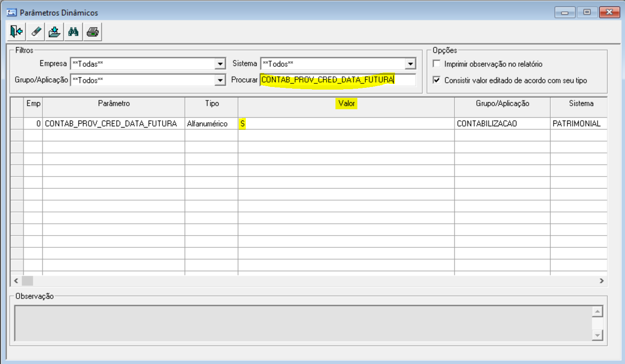This screenshot has height=364, width=625.
Task: Click the grid's left scroll arrow
Action: tap(16, 281)
